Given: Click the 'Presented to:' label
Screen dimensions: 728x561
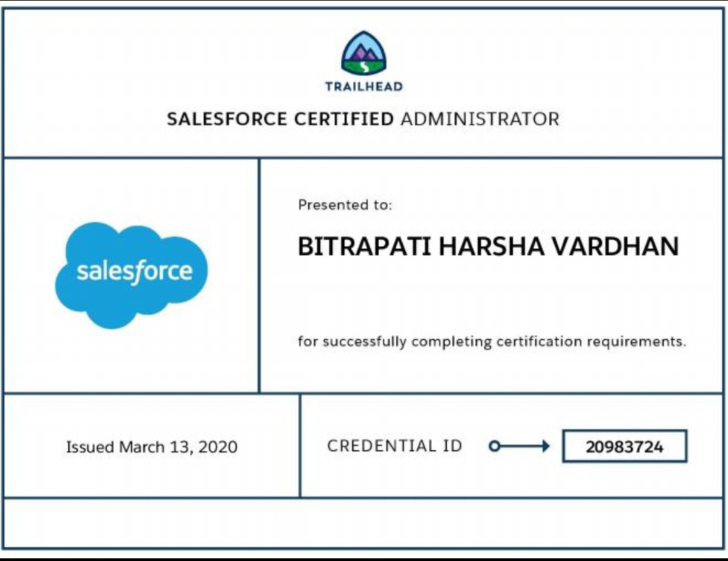Looking at the screenshot, I should (345, 205).
